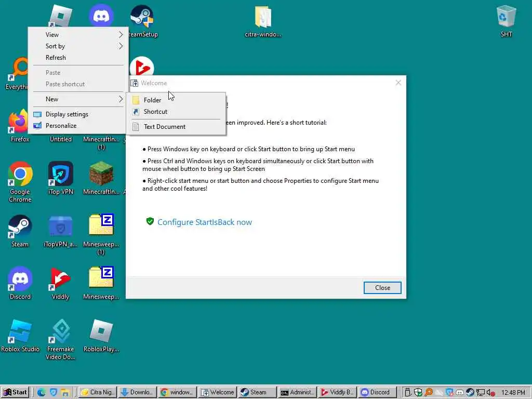Image resolution: width=532 pixels, height=399 pixels.
Task: Open the Start button
Action: (x=15, y=393)
